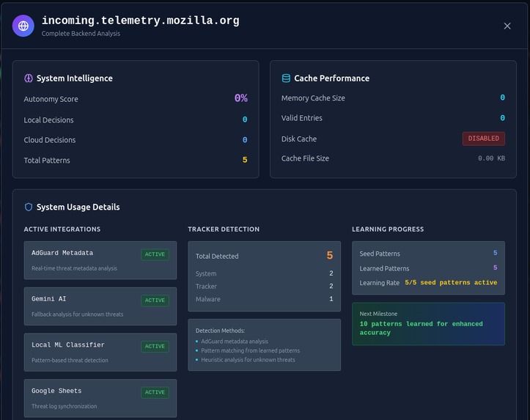The width and height of the screenshot is (530, 420).
Task: Click the 5/5 seed patterns active text
Action: pyautogui.click(x=451, y=282)
